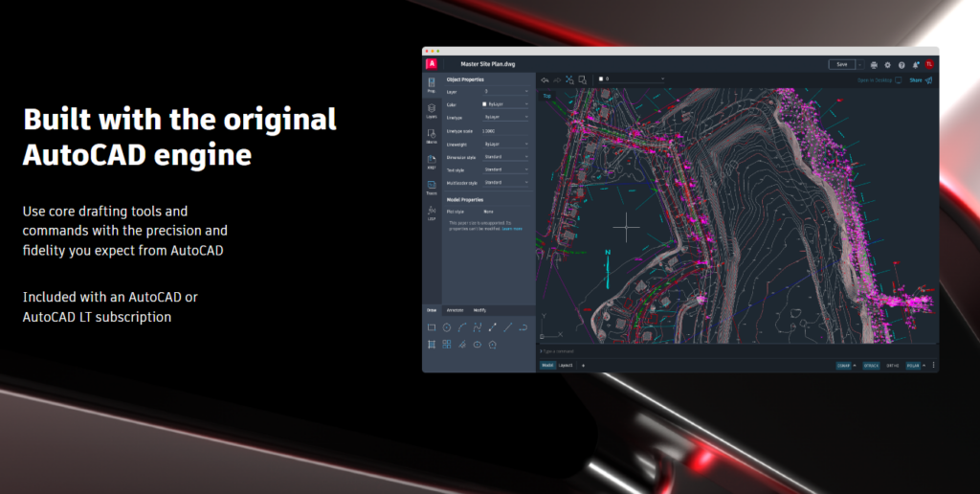
Task: Click the Share button
Action: click(x=921, y=80)
